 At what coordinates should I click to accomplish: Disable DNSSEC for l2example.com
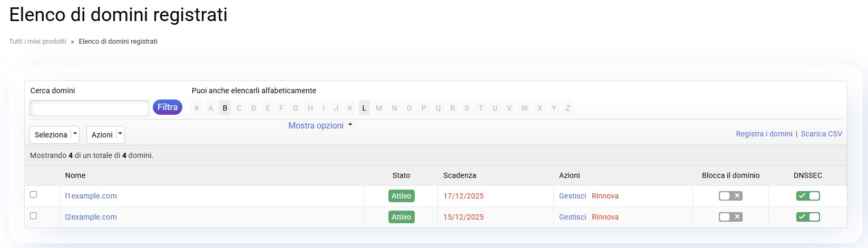[808, 217]
